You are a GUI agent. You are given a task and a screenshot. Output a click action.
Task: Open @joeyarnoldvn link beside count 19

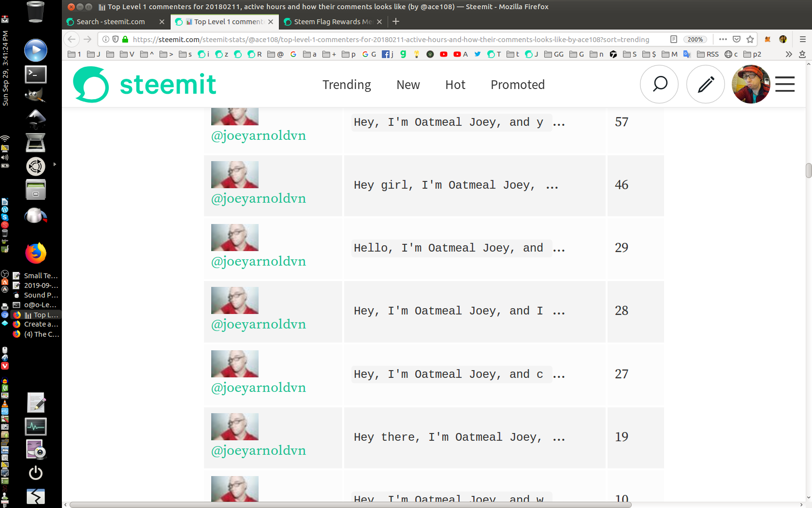coord(259,450)
